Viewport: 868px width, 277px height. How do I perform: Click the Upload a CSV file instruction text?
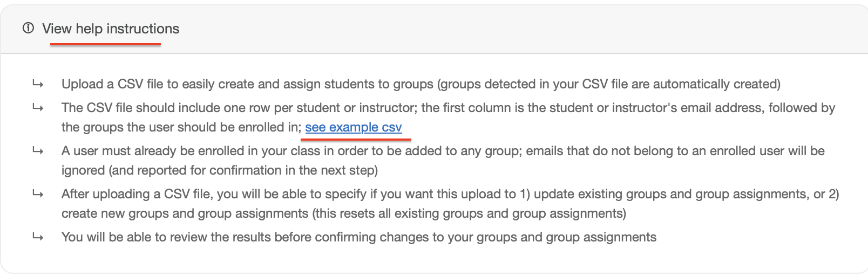(421, 84)
